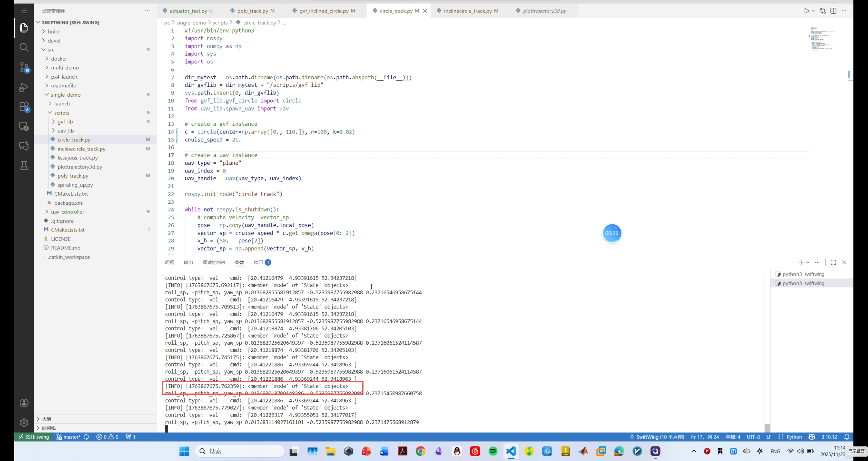This screenshot has height=461, width=868.
Task: Change the UTF-8 encoding setting
Action: coord(753,437)
